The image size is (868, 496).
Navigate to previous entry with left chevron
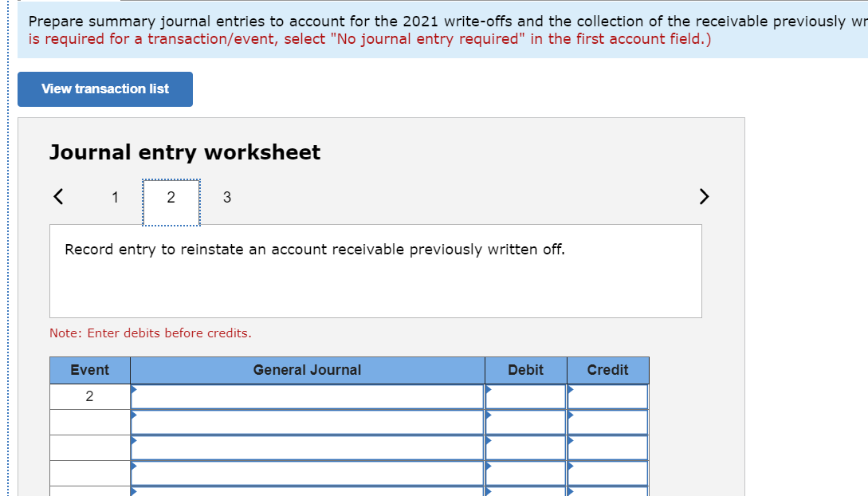coord(57,196)
